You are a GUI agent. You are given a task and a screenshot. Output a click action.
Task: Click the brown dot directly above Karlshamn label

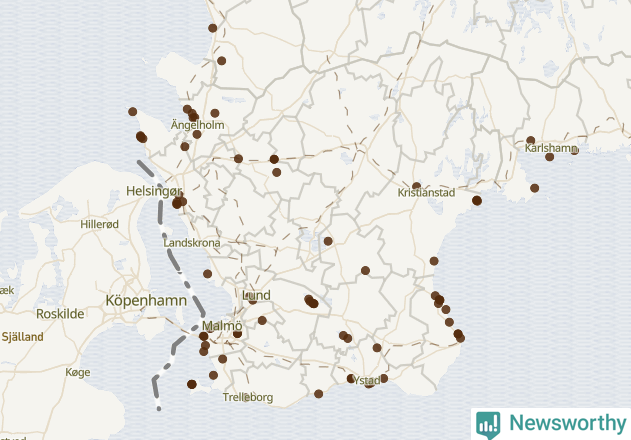[531, 140]
